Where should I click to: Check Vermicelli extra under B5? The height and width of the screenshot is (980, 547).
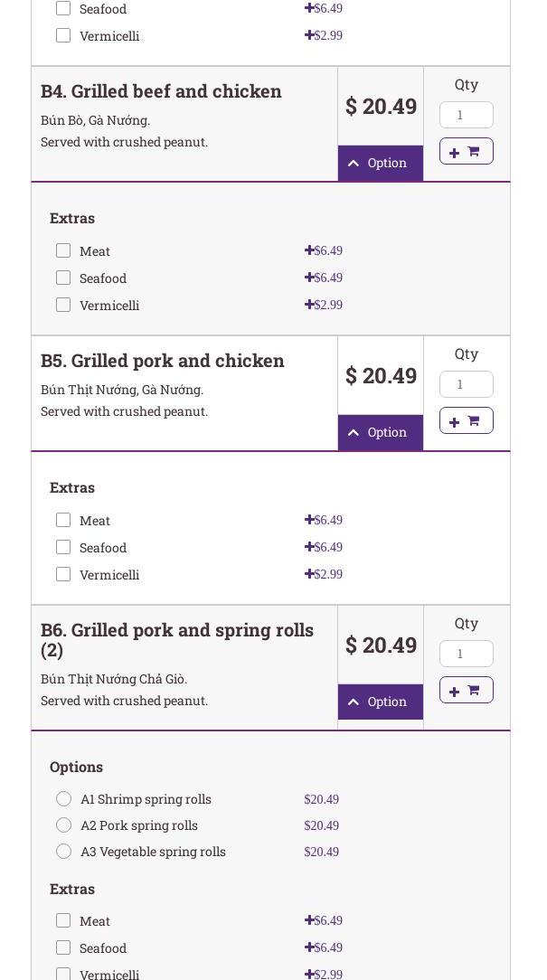click(63, 574)
